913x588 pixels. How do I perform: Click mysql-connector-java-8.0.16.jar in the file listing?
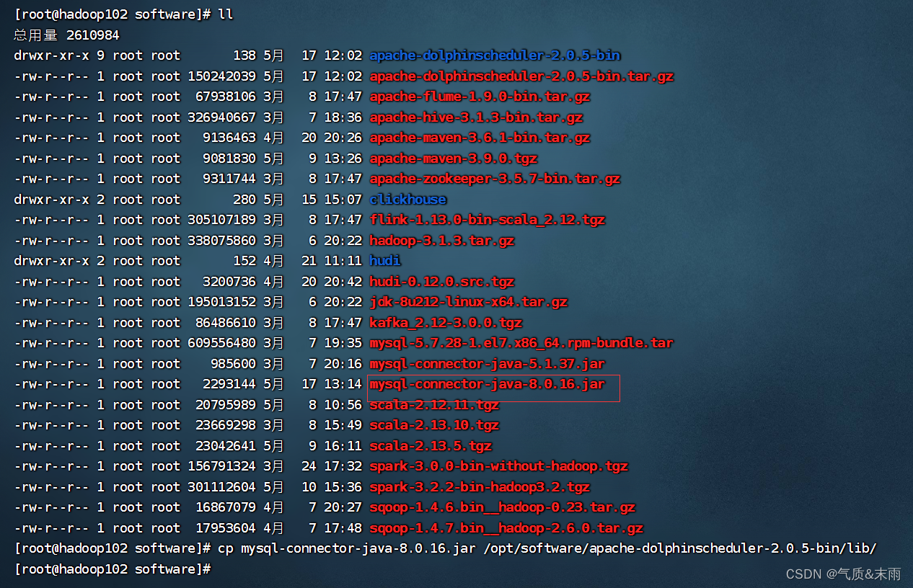point(488,384)
